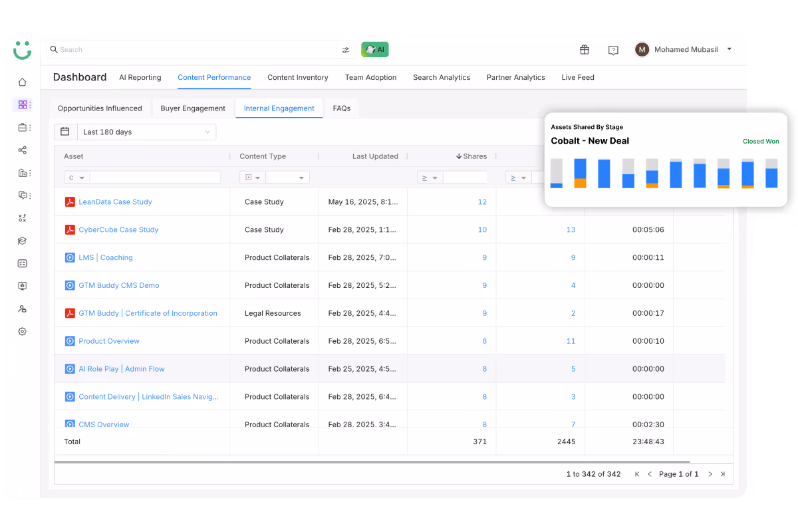
Task: Open the Team Adoption tab
Action: pyautogui.click(x=370, y=77)
